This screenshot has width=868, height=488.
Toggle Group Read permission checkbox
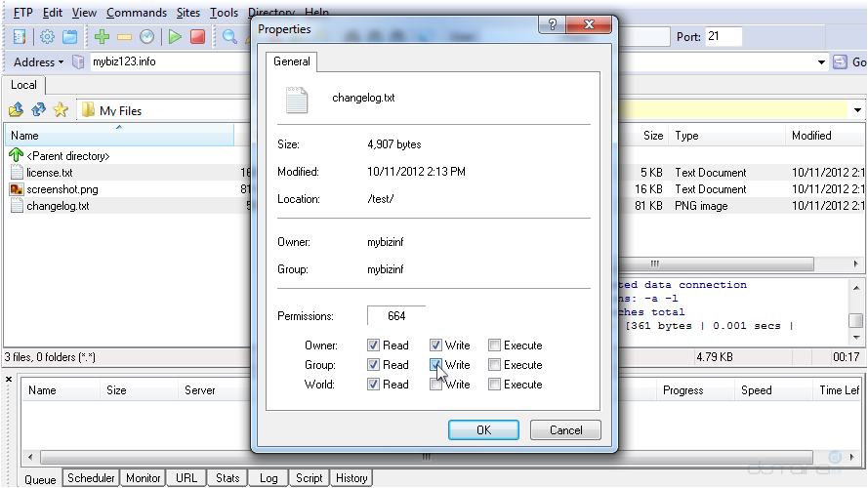[x=373, y=365]
